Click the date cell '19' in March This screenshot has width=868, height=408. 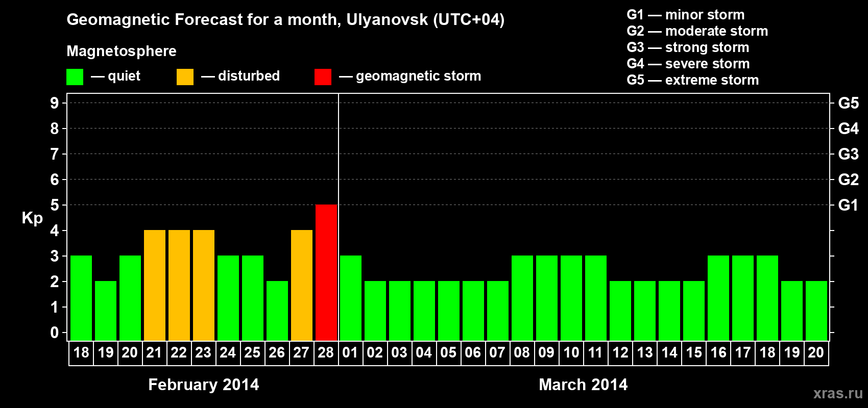coord(792,353)
